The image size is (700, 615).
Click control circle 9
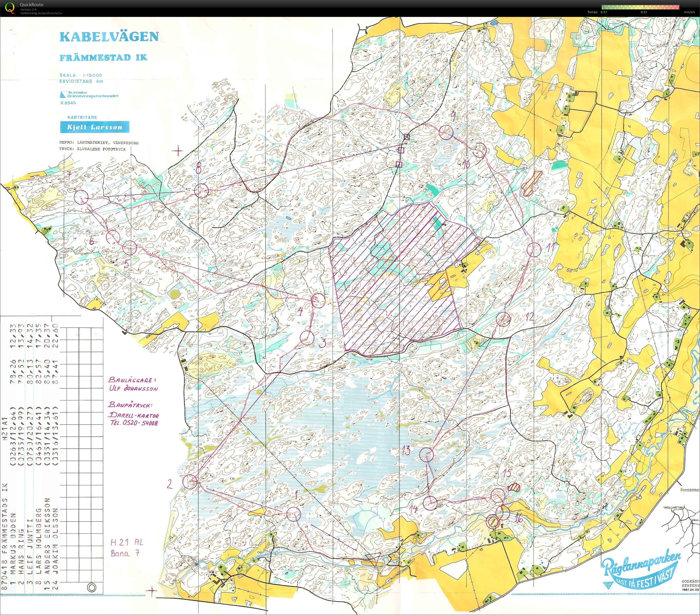click(x=446, y=132)
